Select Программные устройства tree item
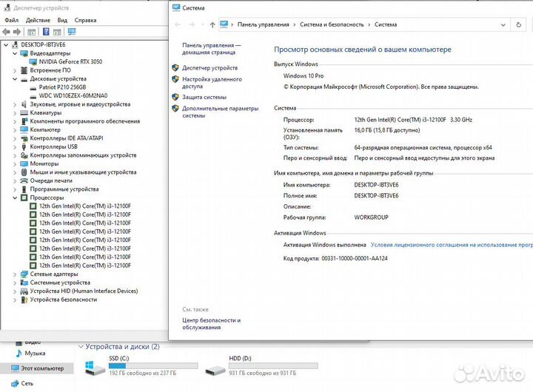Screen dimensions: 533x392 coord(64,189)
